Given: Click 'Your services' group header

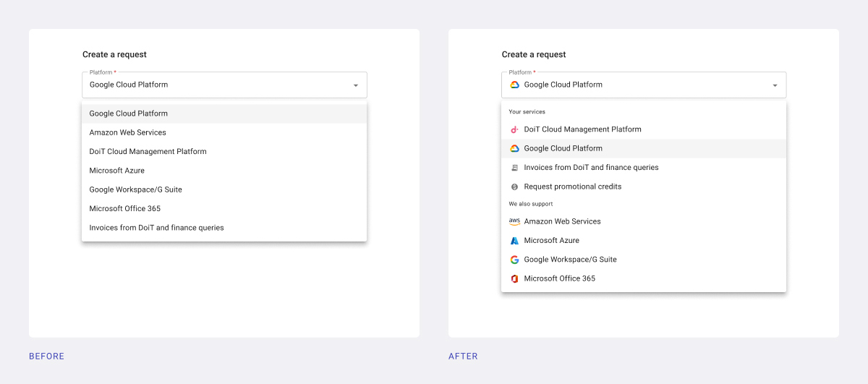Looking at the screenshot, I should click(527, 112).
